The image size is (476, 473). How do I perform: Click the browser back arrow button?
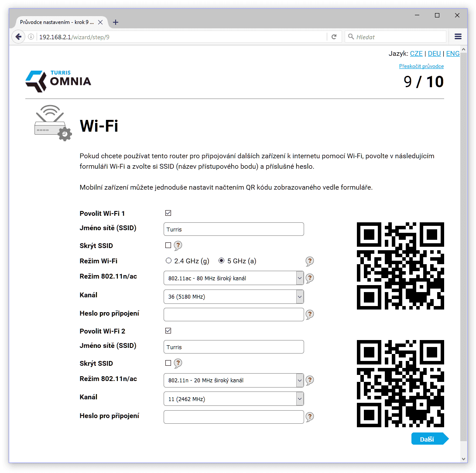18,37
